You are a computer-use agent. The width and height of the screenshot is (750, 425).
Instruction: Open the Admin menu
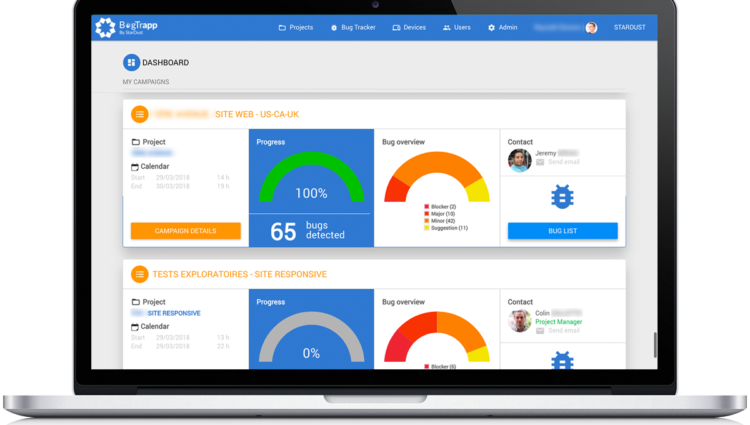click(503, 27)
